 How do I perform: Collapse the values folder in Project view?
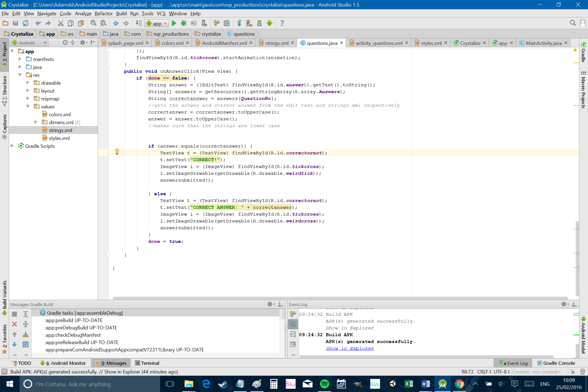point(28,106)
